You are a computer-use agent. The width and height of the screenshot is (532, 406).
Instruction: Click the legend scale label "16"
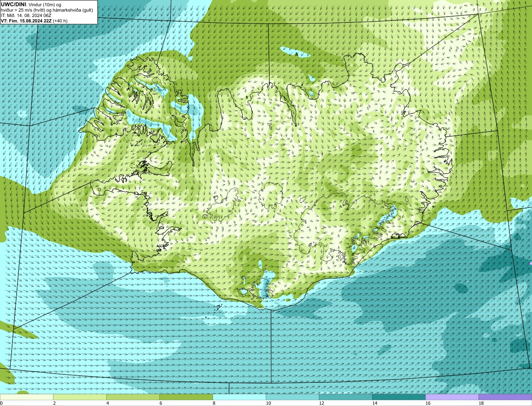coord(428,403)
